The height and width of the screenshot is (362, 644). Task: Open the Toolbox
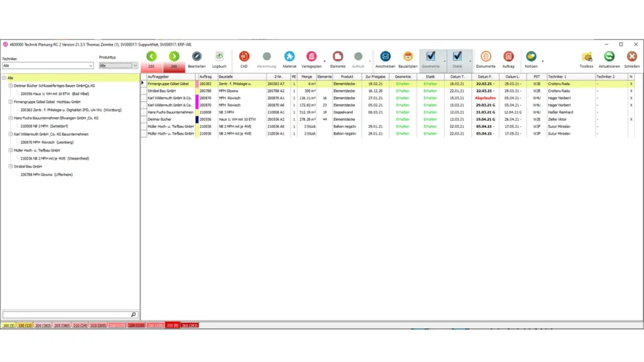586,57
